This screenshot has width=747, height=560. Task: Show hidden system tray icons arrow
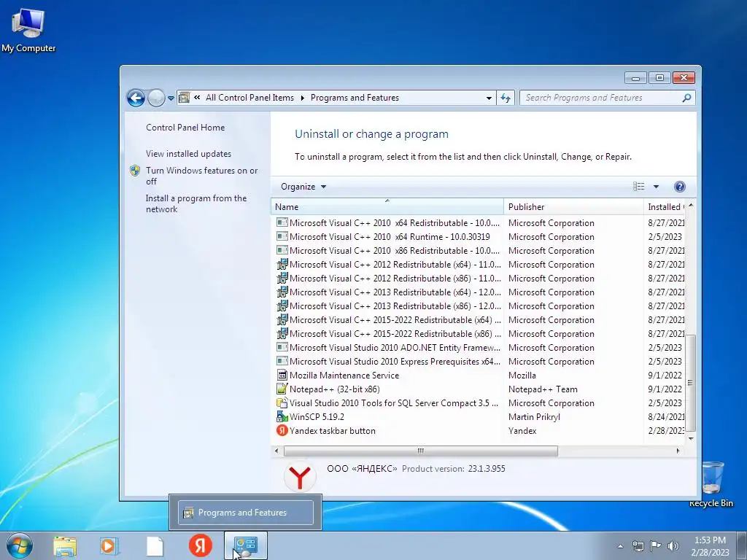(x=620, y=546)
